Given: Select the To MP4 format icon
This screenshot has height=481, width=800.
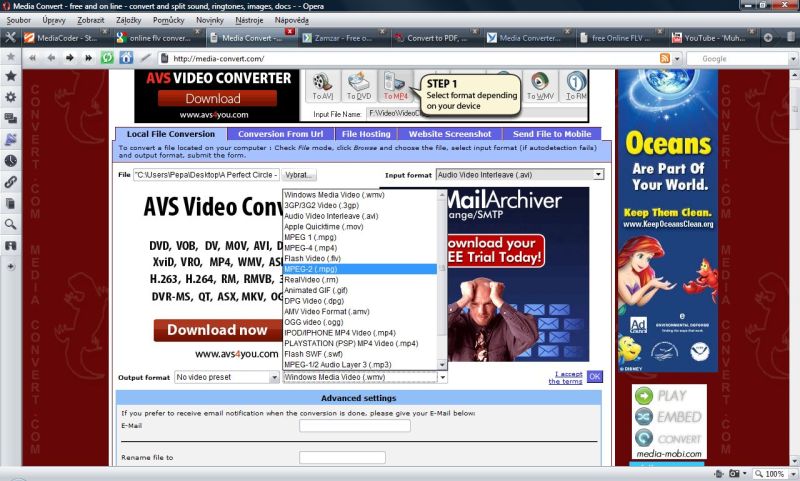Looking at the screenshot, I should (x=395, y=86).
